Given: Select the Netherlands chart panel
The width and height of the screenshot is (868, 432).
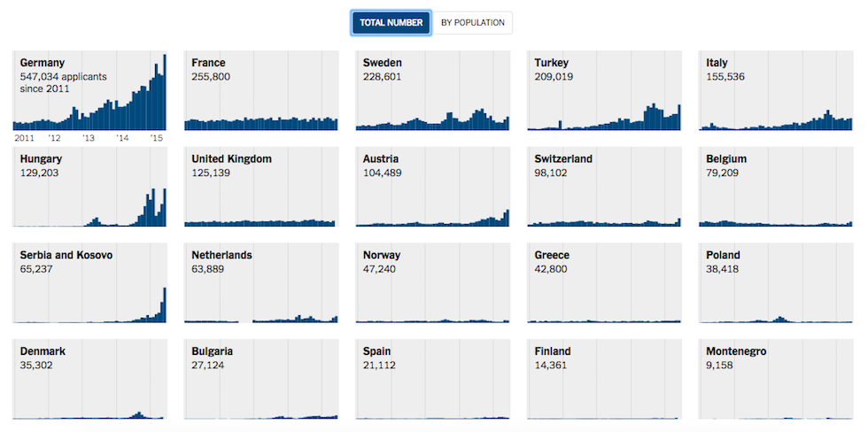Looking at the screenshot, I should pos(260,282).
